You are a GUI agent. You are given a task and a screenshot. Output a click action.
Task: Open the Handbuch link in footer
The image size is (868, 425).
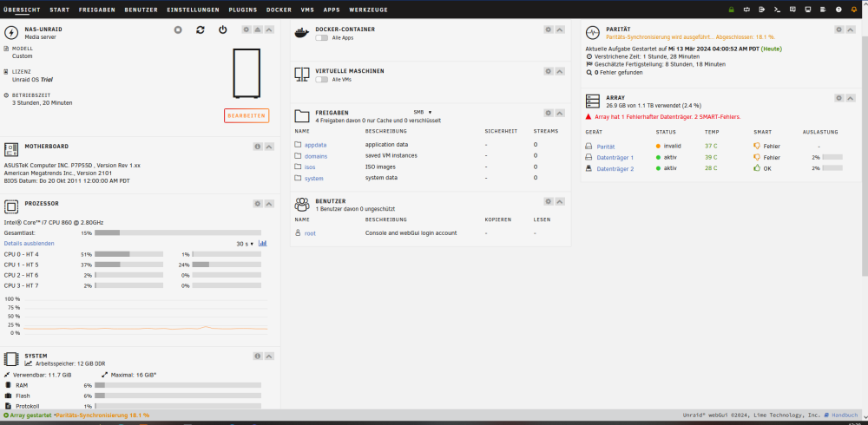click(x=845, y=415)
